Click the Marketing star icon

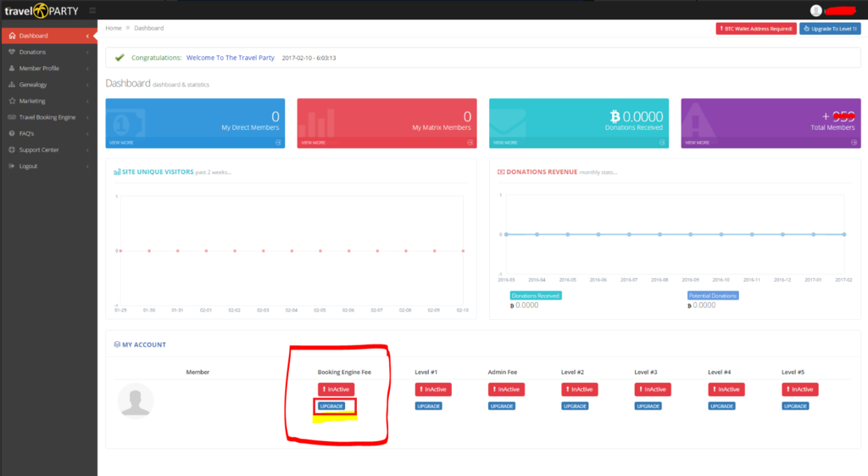click(12, 101)
